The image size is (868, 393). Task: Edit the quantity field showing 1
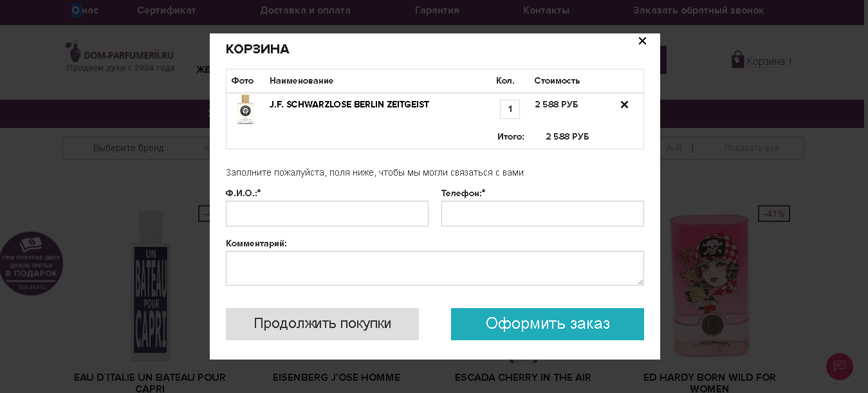pyautogui.click(x=510, y=109)
